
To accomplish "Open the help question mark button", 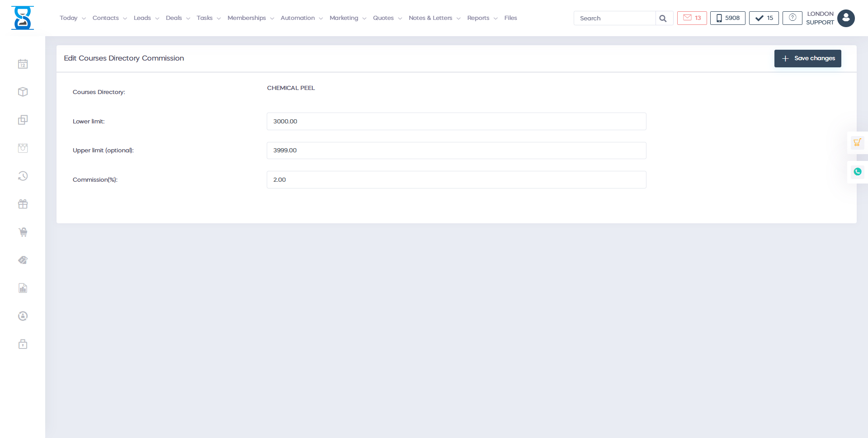I will (x=792, y=18).
